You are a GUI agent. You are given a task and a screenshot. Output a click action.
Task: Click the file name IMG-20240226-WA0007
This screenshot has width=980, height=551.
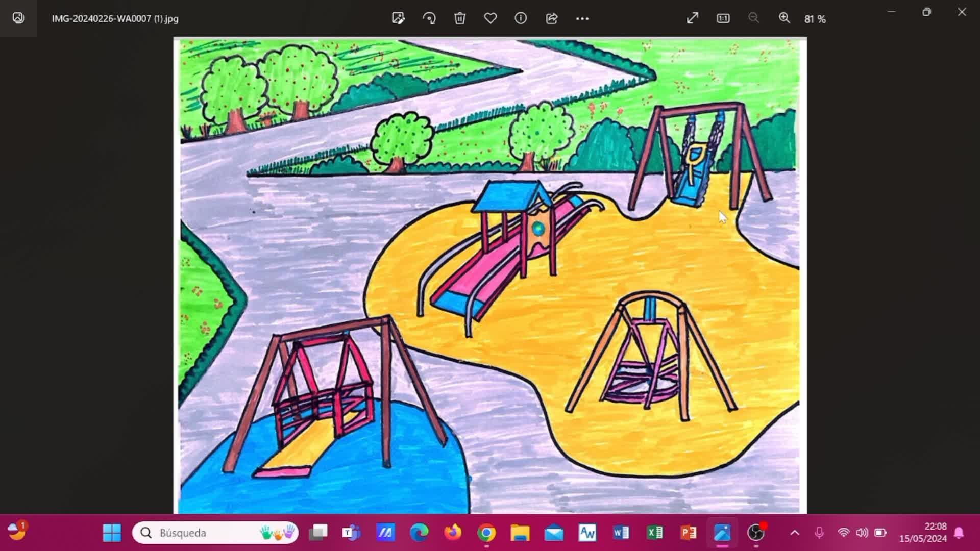[115, 19]
